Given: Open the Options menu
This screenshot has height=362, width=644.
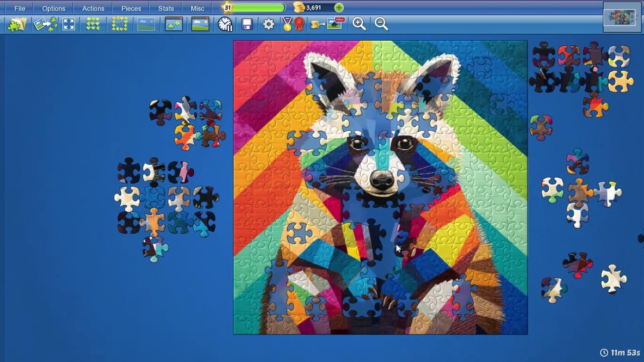Looking at the screenshot, I should click(x=53, y=8).
